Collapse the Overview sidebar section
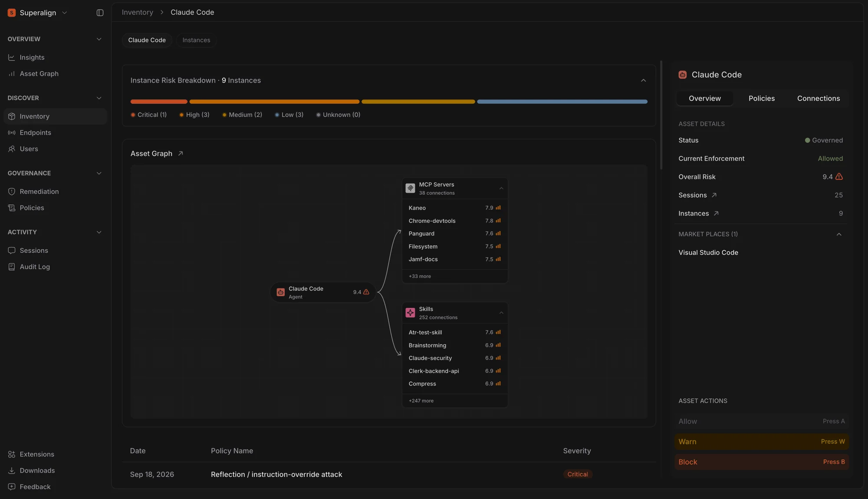 pos(99,39)
